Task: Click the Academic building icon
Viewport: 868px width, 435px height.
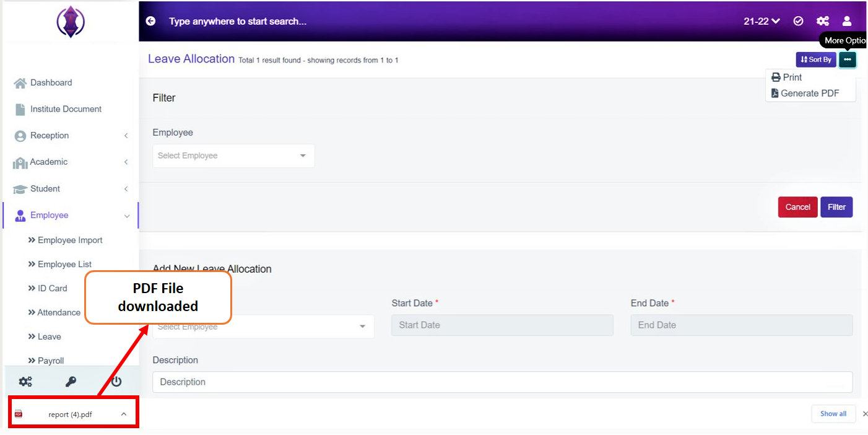Action: pos(20,162)
